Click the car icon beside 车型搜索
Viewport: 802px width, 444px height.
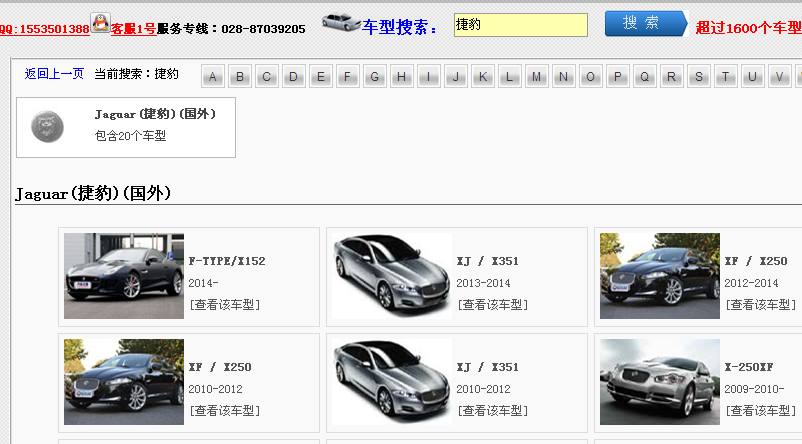click(x=341, y=22)
